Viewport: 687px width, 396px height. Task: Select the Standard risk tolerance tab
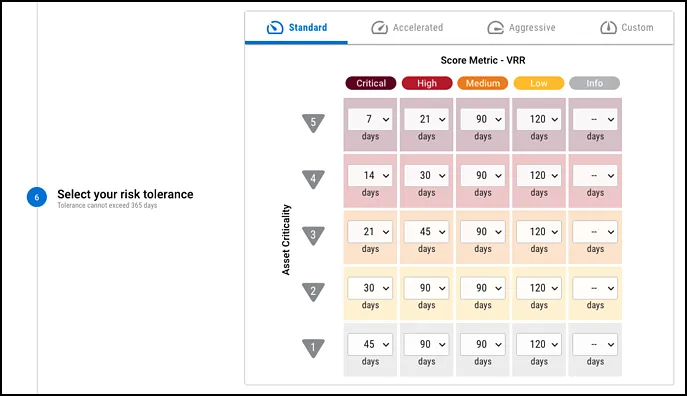[296, 28]
